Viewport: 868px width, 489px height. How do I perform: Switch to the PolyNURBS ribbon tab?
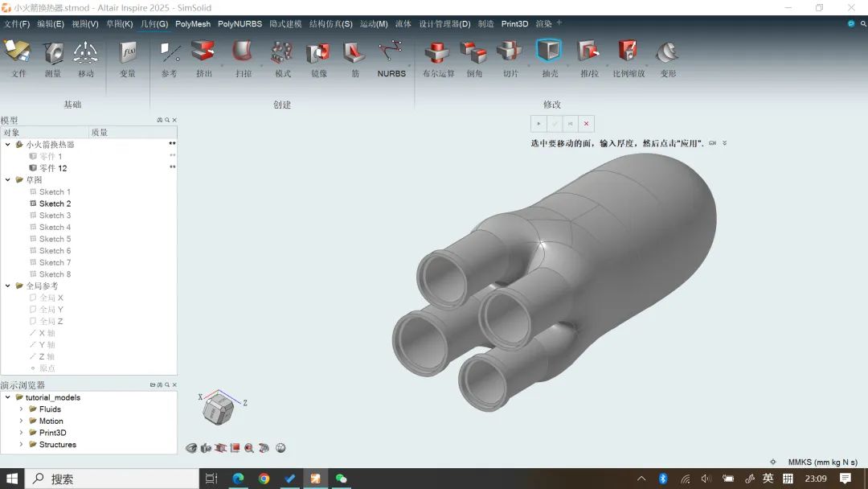pyautogui.click(x=240, y=24)
